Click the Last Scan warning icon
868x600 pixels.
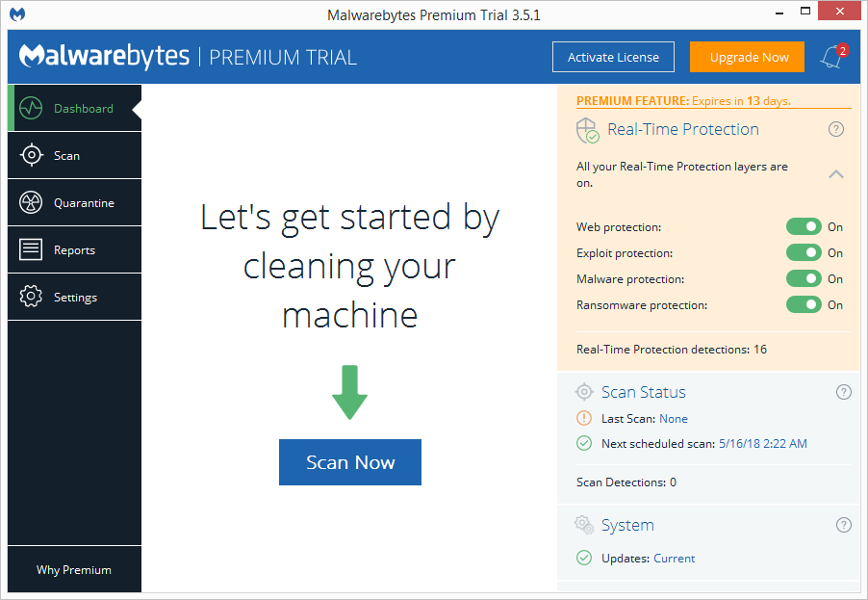(x=584, y=418)
